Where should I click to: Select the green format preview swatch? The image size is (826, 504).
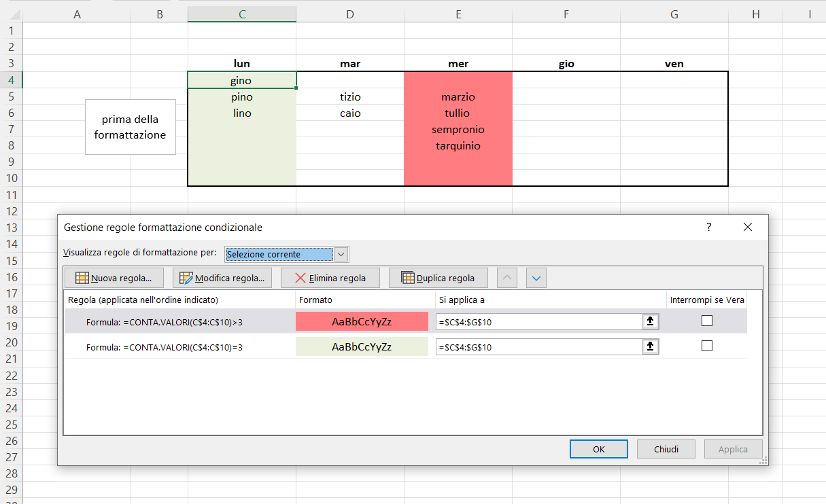tap(362, 346)
